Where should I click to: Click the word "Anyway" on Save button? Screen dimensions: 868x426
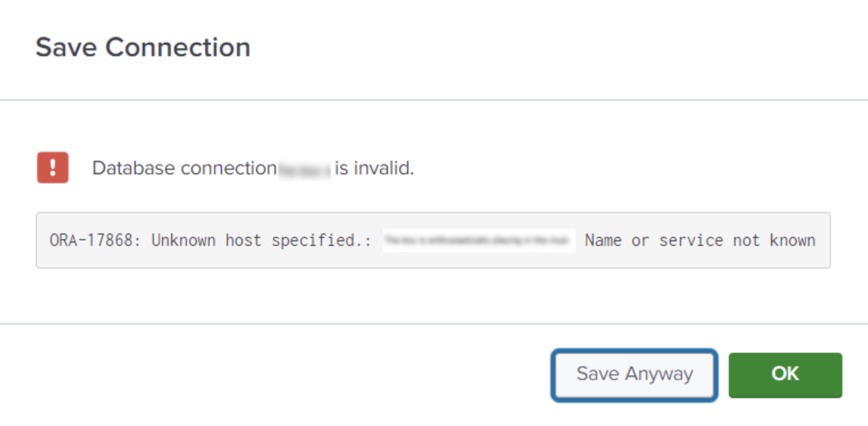[660, 374]
